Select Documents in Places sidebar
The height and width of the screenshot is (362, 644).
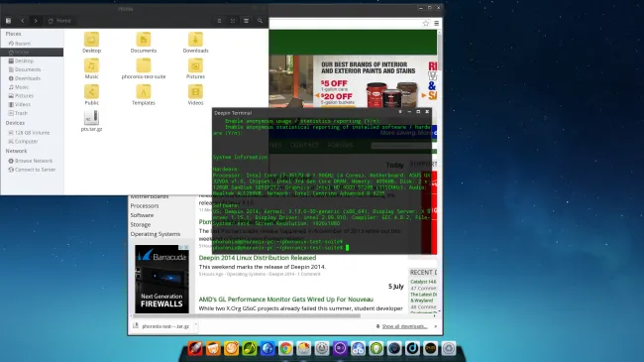[32, 69]
